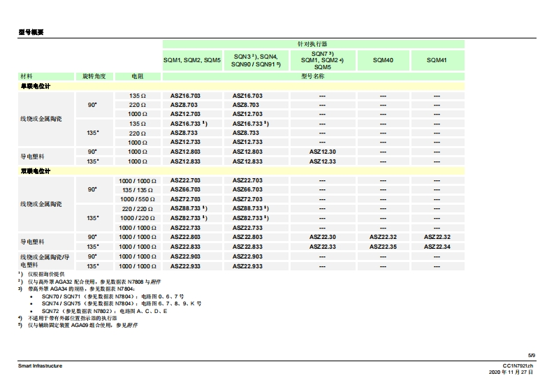This screenshot has width=554, height=392.
Task: Select the 旋转角度 column header
Action: [x=94, y=75]
